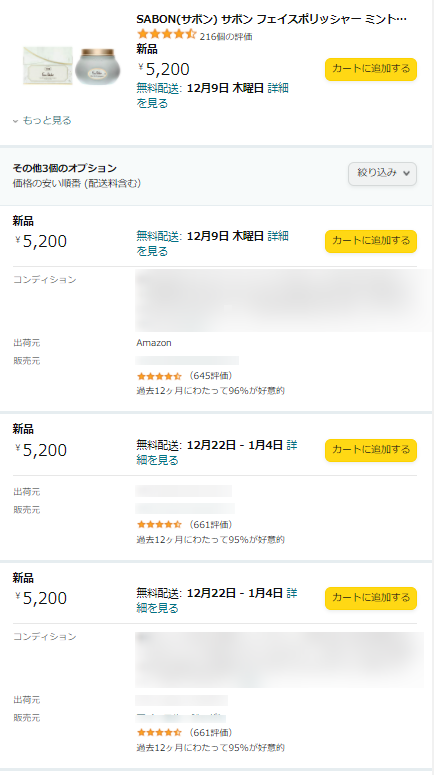The height and width of the screenshot is (775, 434).
Task: Open 216個の評価 reviews link
Action: [226, 37]
